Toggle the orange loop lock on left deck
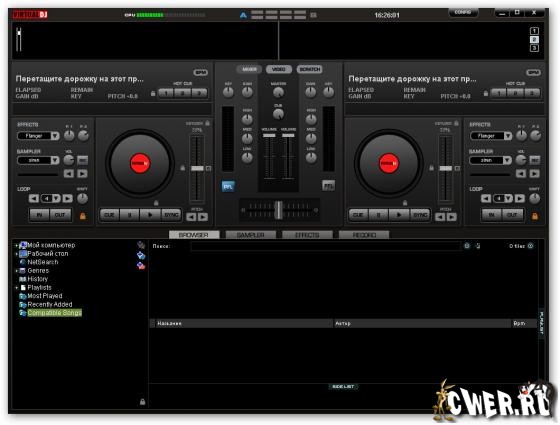560x425 pixels. [82, 216]
